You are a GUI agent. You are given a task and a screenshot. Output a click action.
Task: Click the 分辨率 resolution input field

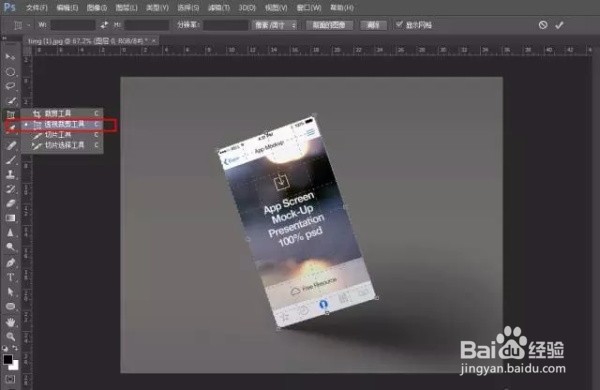[225, 25]
